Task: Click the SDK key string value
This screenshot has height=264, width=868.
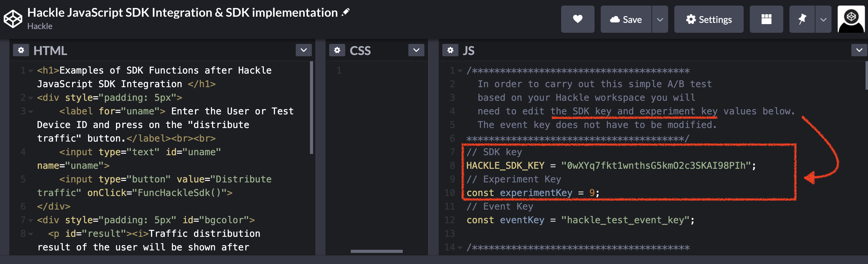Action: pyautogui.click(x=656, y=166)
